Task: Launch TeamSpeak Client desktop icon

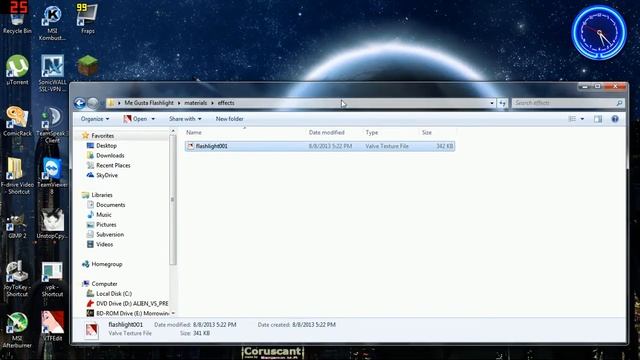Action: 52,125
